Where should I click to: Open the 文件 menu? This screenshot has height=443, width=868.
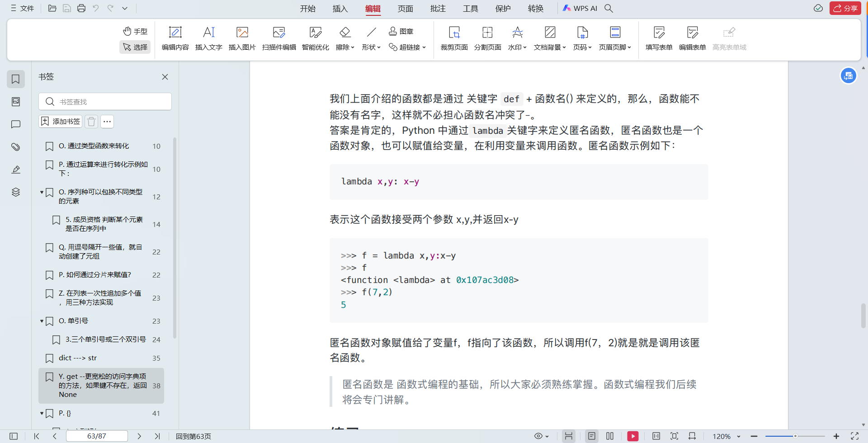pyautogui.click(x=22, y=8)
